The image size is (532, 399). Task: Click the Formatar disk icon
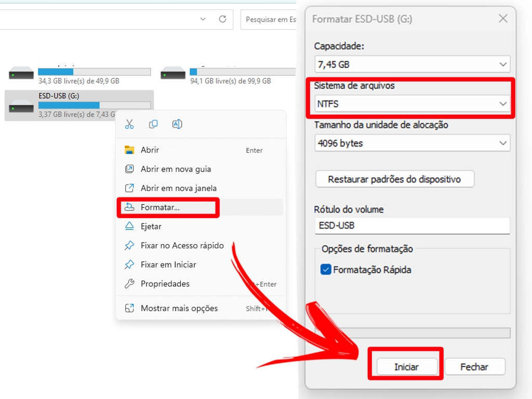click(131, 207)
